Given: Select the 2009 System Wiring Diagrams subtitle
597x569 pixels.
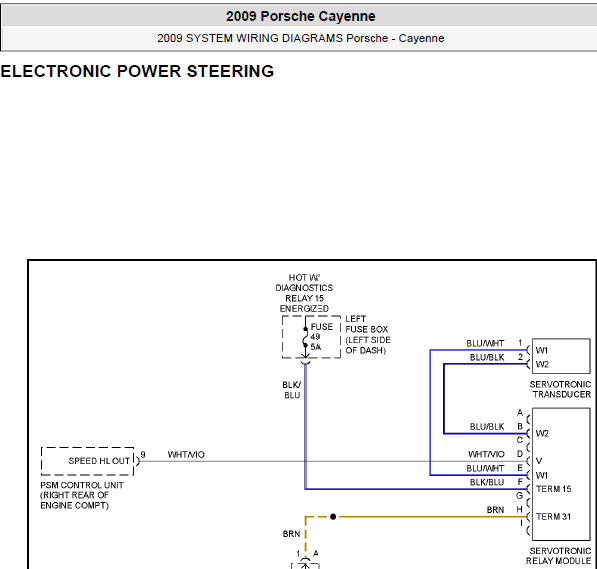Looking at the screenshot, I should coord(300,38).
